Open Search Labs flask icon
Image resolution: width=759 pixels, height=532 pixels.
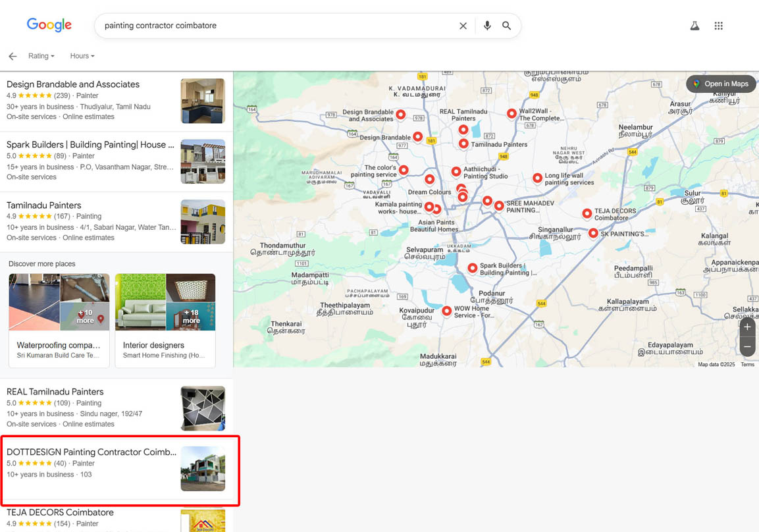coord(694,26)
